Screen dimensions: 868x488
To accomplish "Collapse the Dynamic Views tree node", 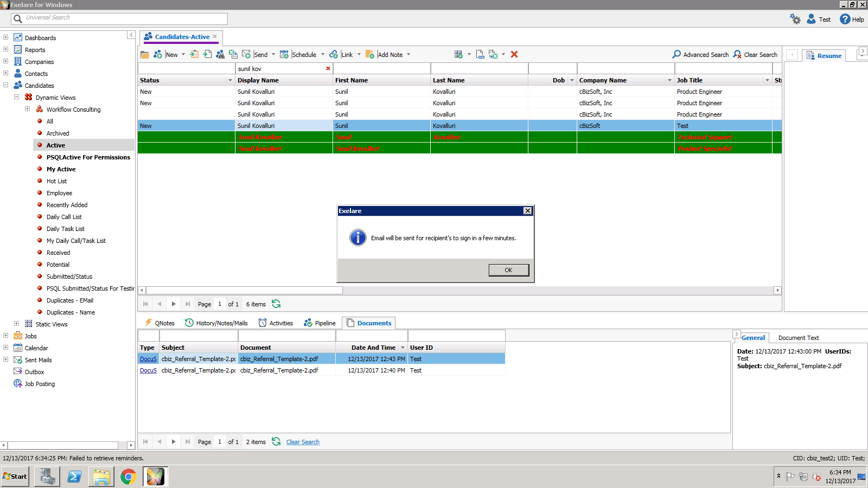I will tap(16, 97).
